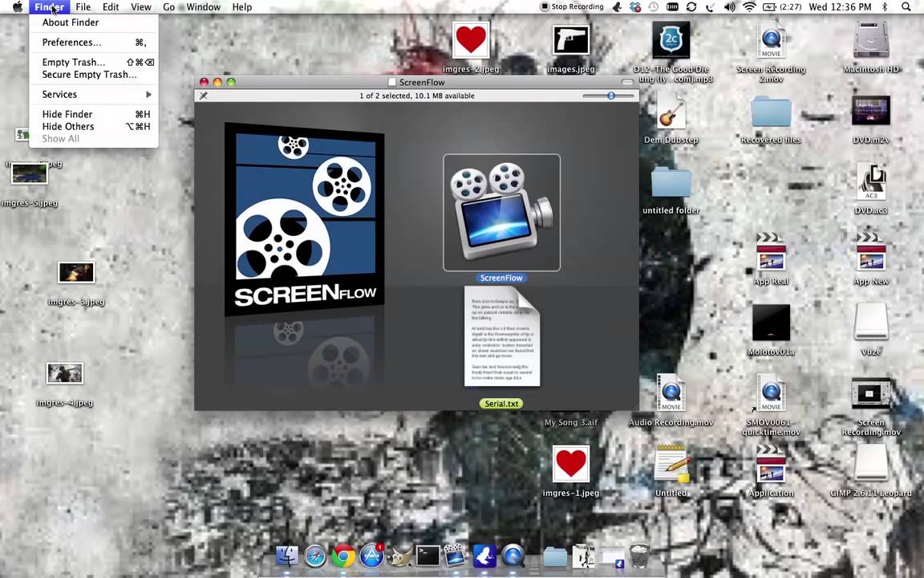Viewport: 924px width, 578px height.
Task: Open the Go menu
Action: tap(168, 6)
